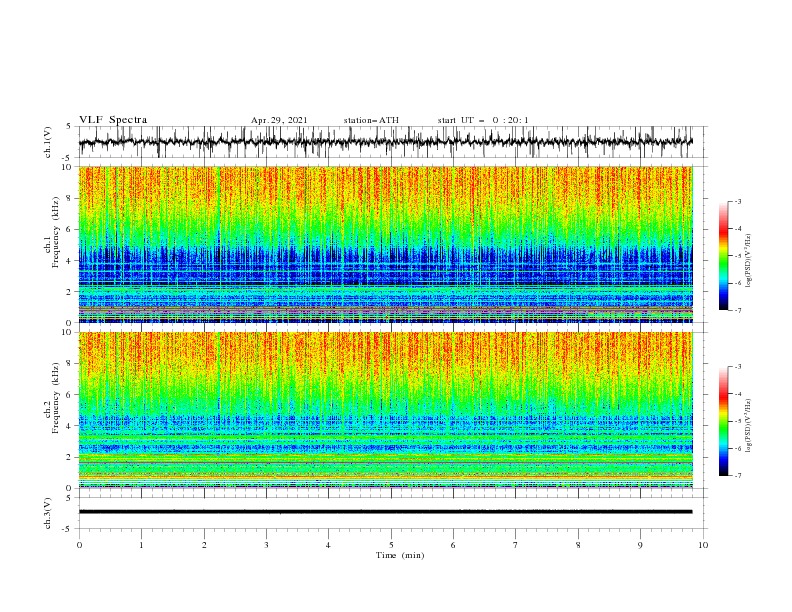The image size is (792, 612).
Task: Click the 'station=ATH' label
Action: click(371, 120)
